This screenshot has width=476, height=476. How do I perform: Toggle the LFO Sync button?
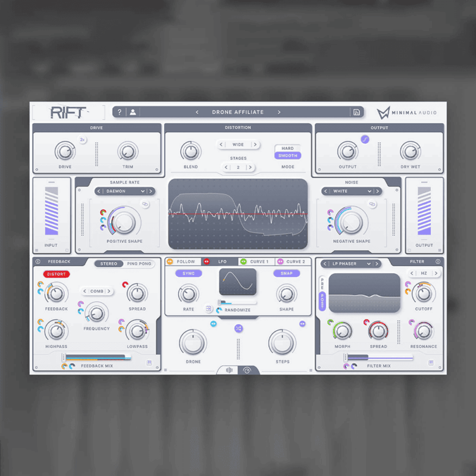189,273
